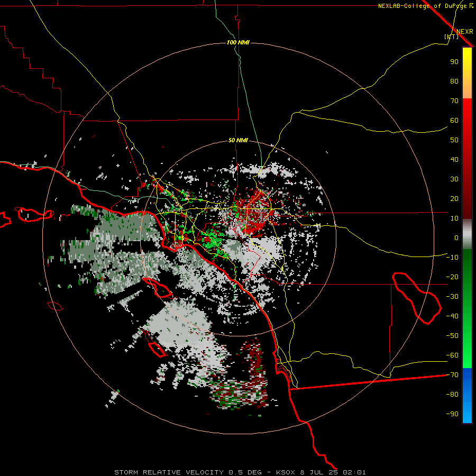Click the gray zero-velocity segment of the color bar

(467, 234)
